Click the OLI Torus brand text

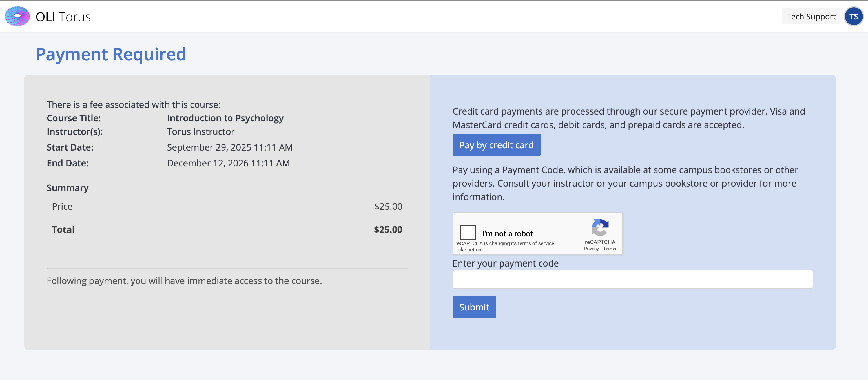[x=63, y=17]
